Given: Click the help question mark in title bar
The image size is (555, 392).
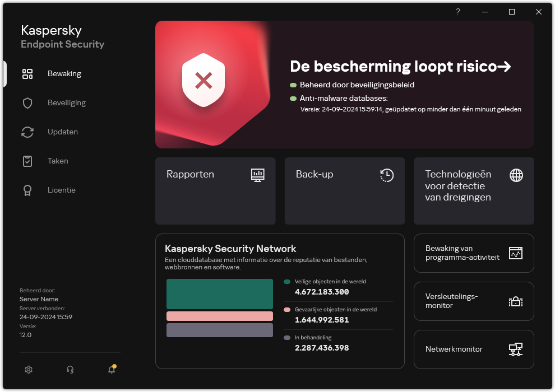Looking at the screenshot, I should click(x=457, y=12).
